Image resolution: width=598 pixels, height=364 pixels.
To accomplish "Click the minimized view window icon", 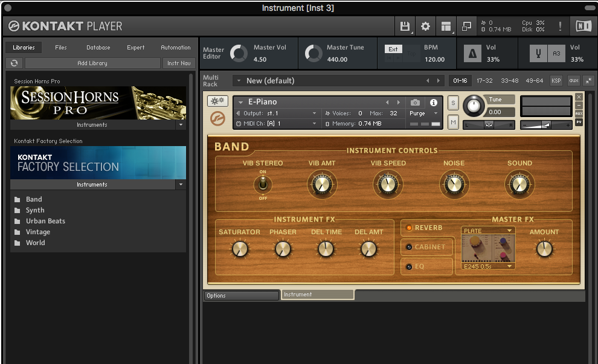I will [466, 26].
